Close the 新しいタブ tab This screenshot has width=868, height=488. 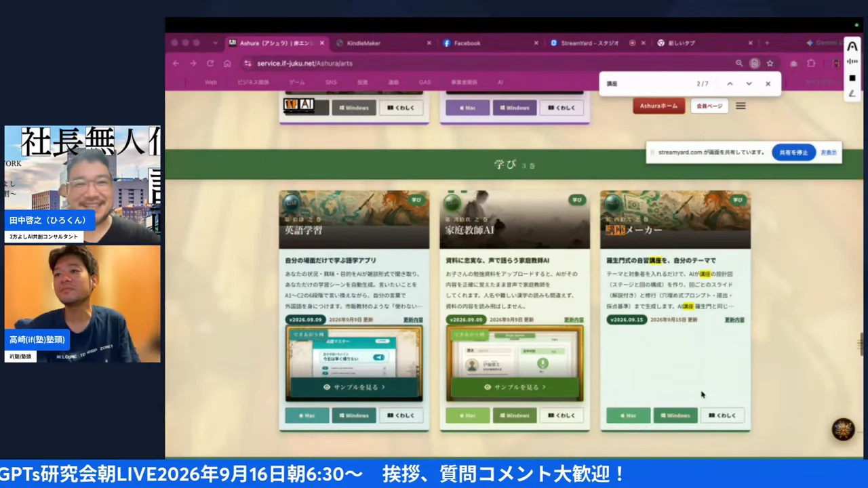point(750,43)
